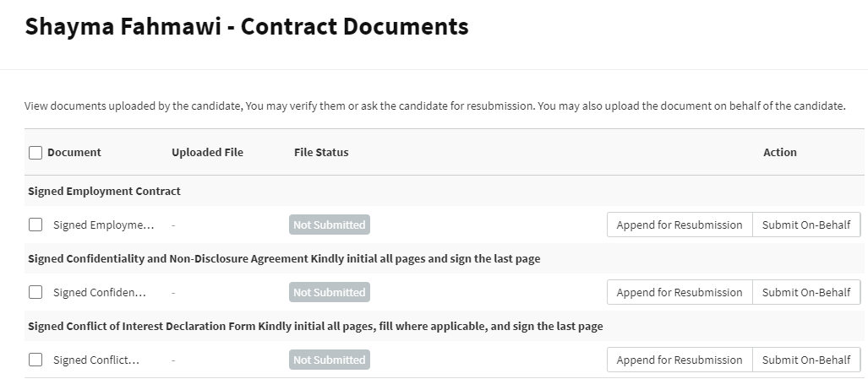Append Conflict of Interest form for resubmission
Screen dimensions: 868x379
680,360
